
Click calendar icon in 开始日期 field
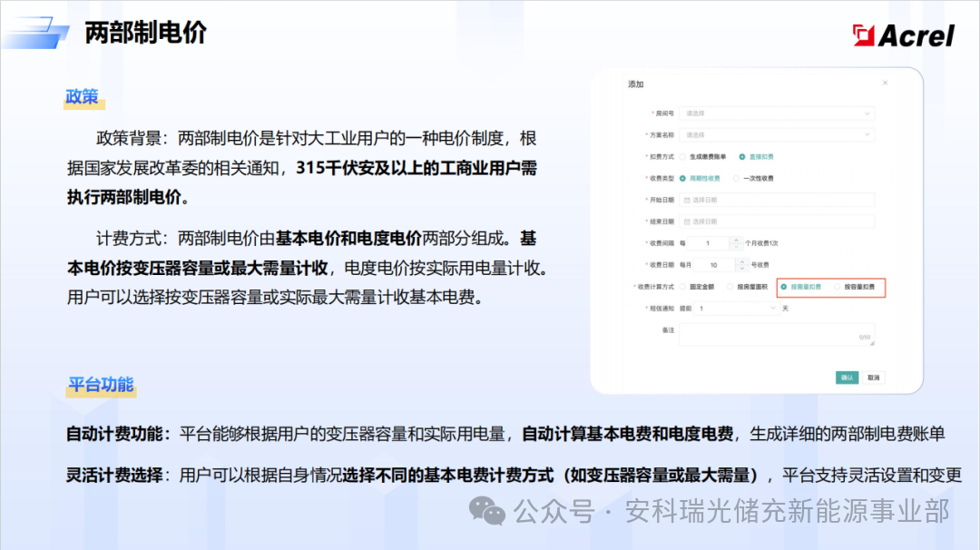[x=687, y=200]
